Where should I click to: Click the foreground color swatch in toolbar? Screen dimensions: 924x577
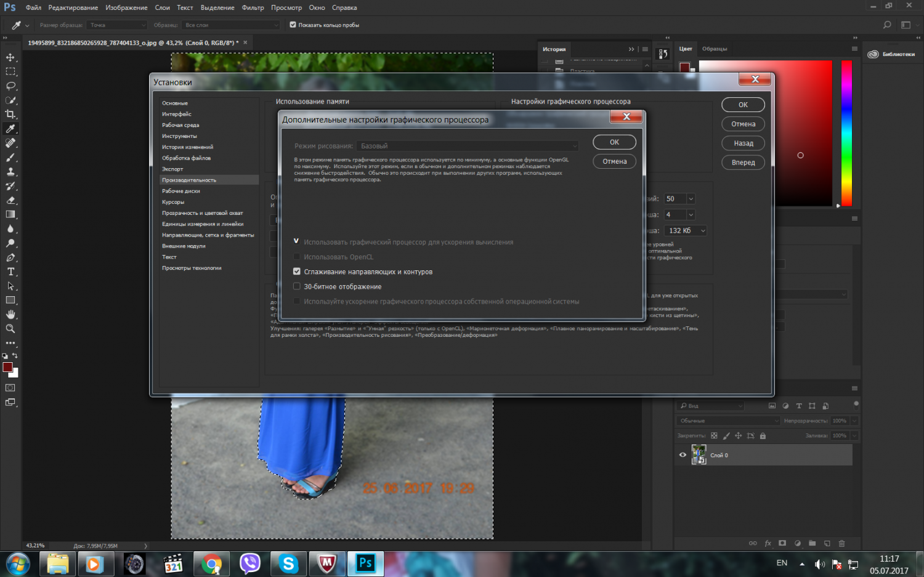click(x=7, y=368)
